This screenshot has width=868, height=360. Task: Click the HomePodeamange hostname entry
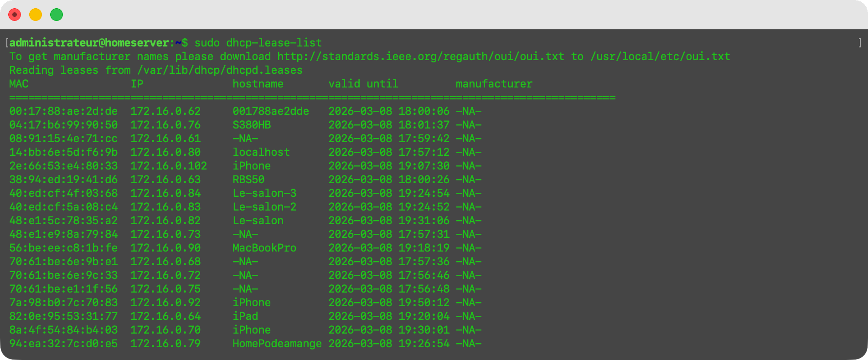point(277,344)
